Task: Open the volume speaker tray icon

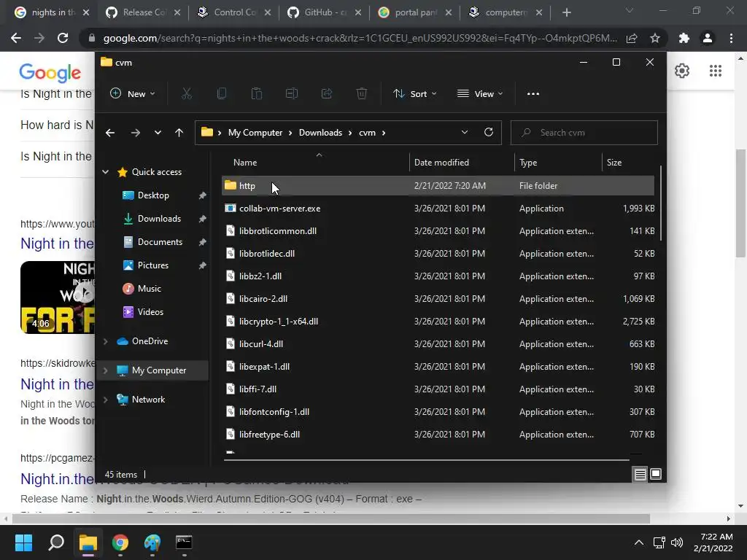Action: click(x=676, y=542)
